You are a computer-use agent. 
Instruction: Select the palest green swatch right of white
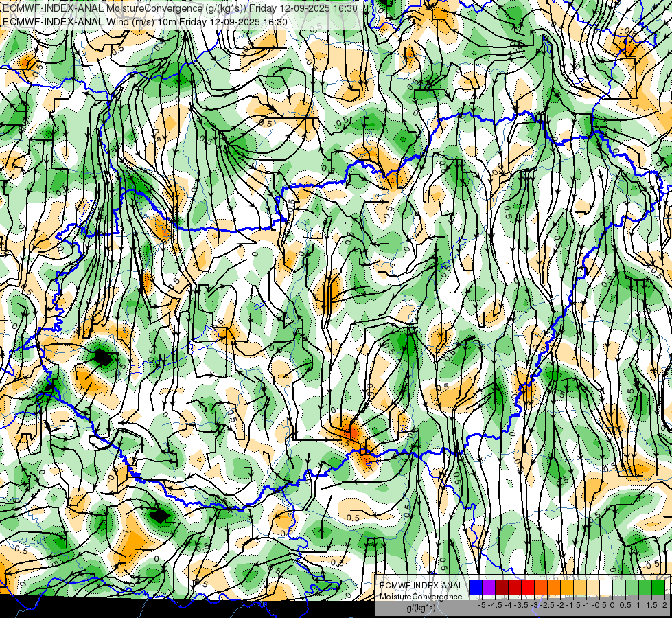tap(619, 588)
